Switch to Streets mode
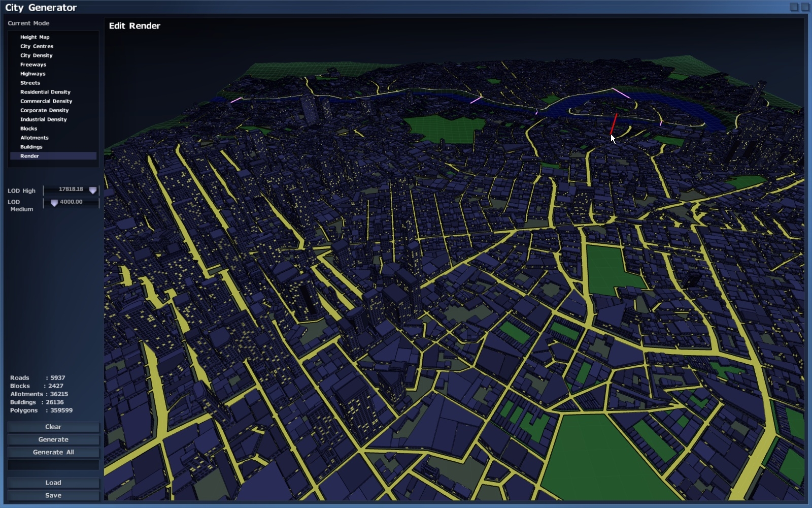Image resolution: width=812 pixels, height=508 pixels. click(x=30, y=83)
